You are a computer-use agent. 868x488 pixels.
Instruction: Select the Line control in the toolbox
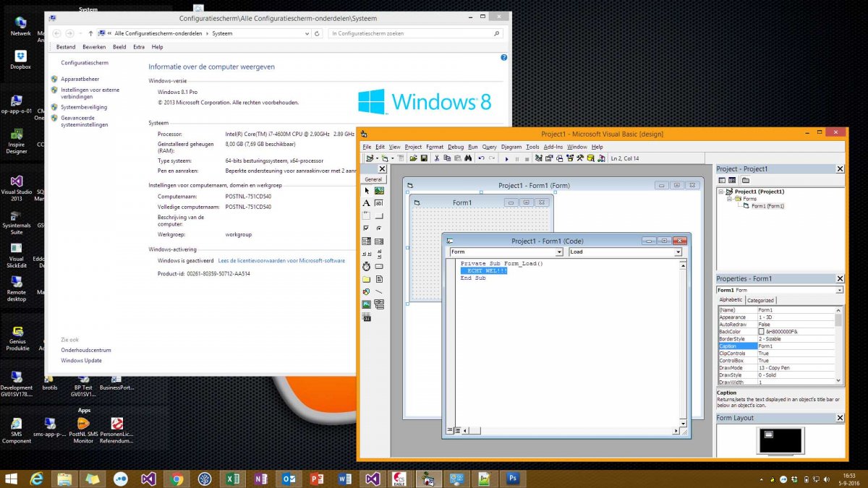(379, 291)
